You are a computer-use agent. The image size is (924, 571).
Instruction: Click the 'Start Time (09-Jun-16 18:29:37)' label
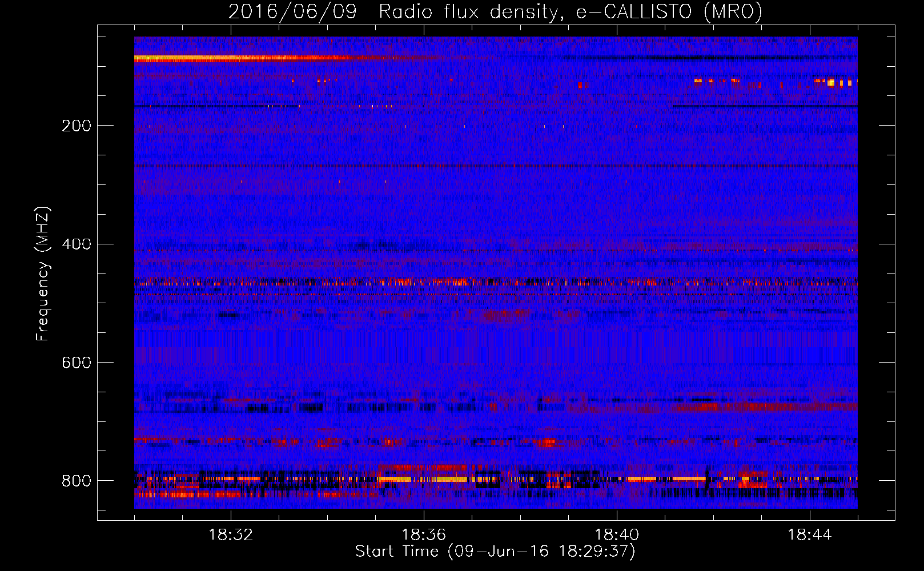pos(495,552)
